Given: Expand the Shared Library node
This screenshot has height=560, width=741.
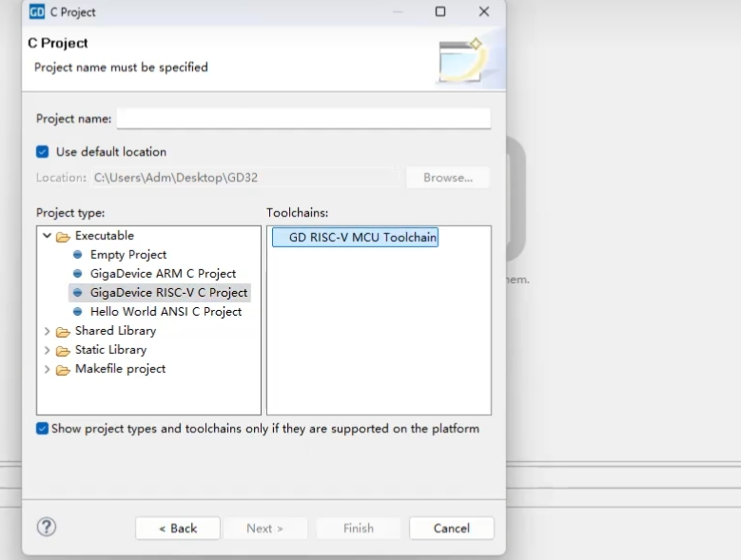Looking at the screenshot, I should [47, 331].
